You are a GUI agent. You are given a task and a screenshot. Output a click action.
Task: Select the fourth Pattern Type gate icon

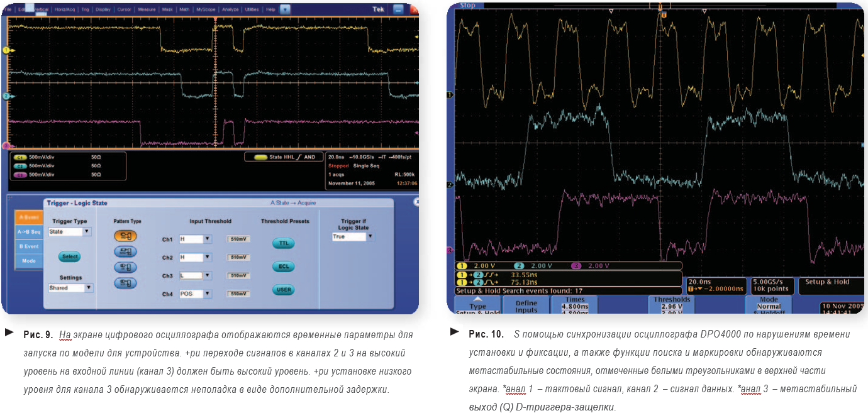[x=125, y=283]
